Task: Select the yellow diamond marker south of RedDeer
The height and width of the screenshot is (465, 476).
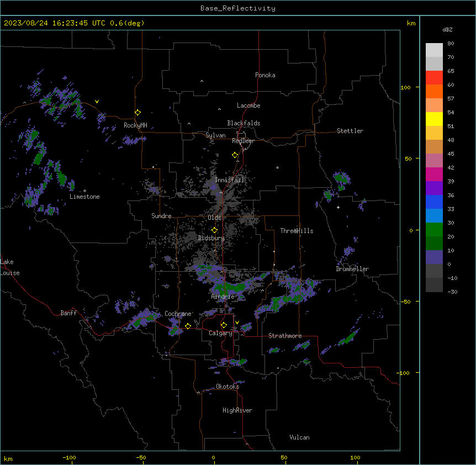Action: coord(235,155)
